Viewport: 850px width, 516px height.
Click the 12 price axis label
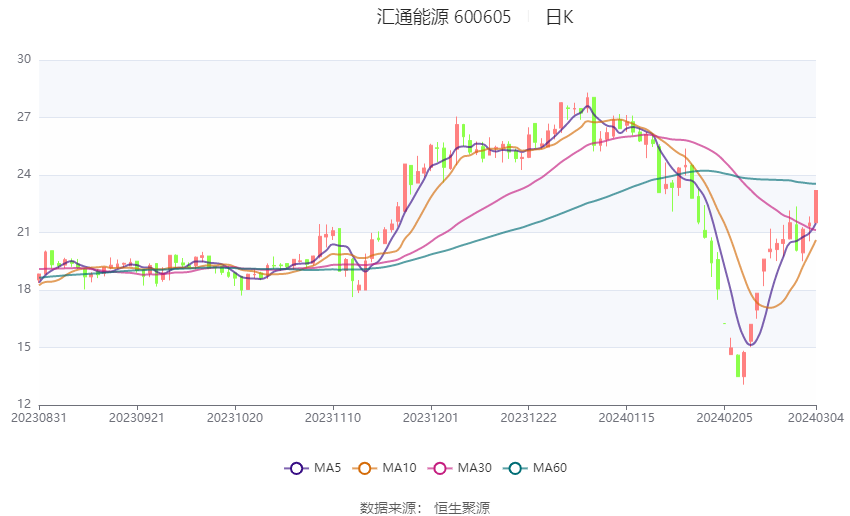point(24,404)
